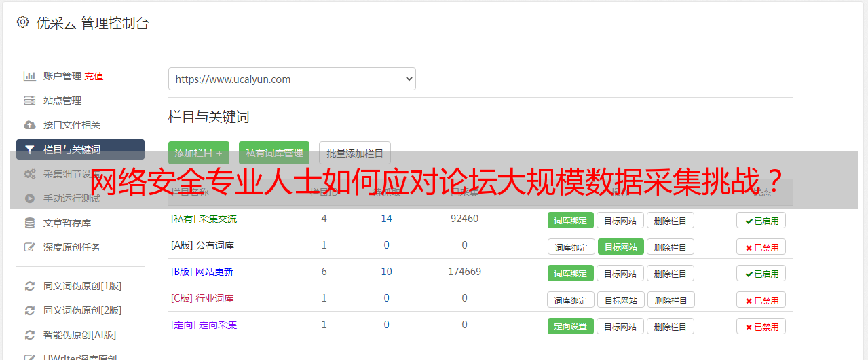Click the cloud upload icon for 接口文件相关
Image resolution: width=868 pixels, height=360 pixels.
point(30,125)
